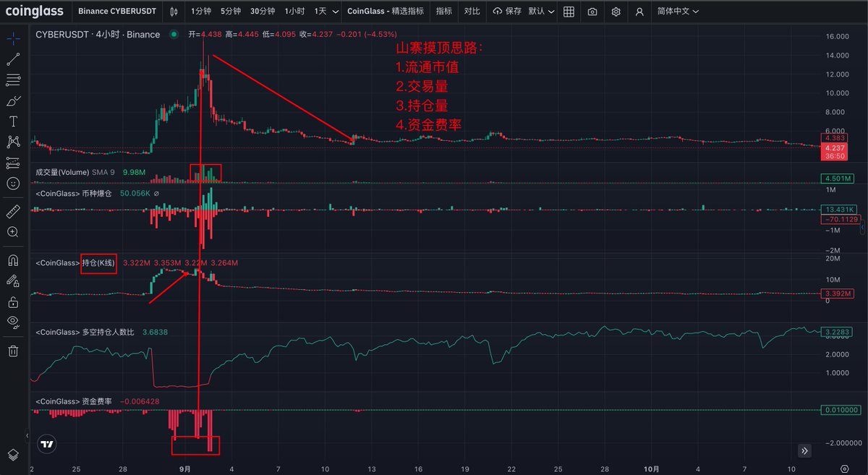Click the CYBERUSDT · 4小时 · Binance title

[x=98, y=34]
